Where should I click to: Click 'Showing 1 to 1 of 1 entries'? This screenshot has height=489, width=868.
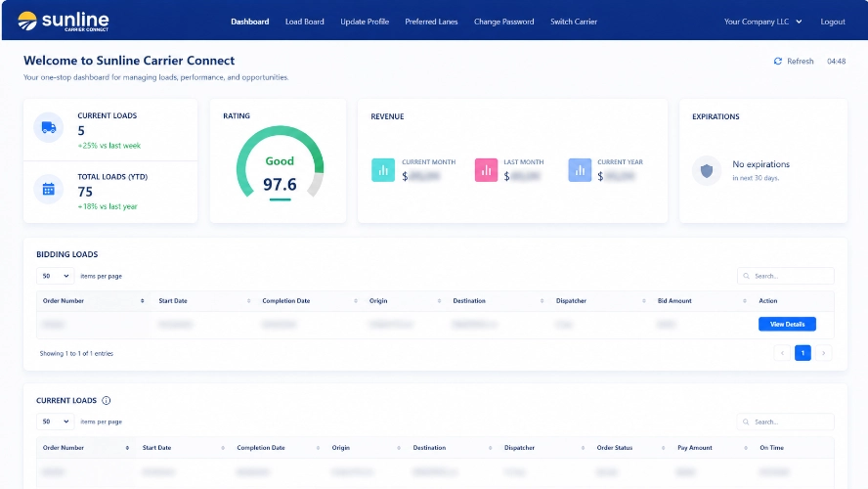pyautogui.click(x=76, y=353)
